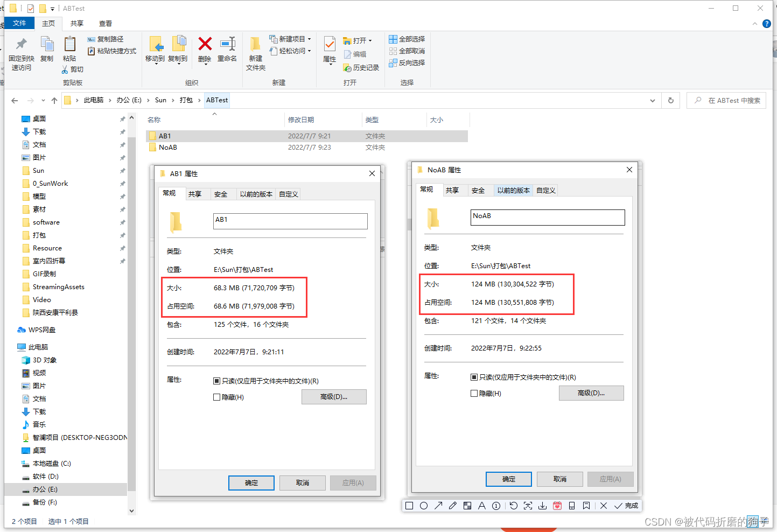Click the 属性 properties icon in ribbon

point(330,44)
